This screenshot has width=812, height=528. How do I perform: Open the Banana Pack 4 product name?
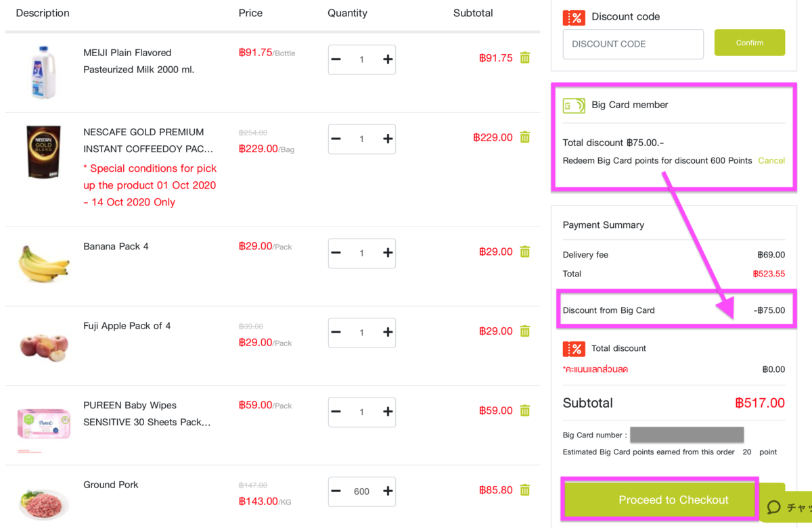[x=116, y=246]
